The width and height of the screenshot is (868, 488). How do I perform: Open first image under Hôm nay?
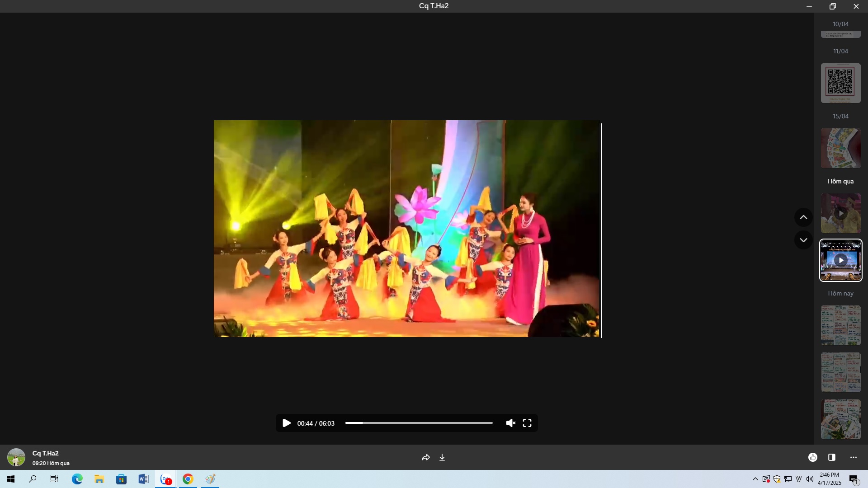click(840, 325)
